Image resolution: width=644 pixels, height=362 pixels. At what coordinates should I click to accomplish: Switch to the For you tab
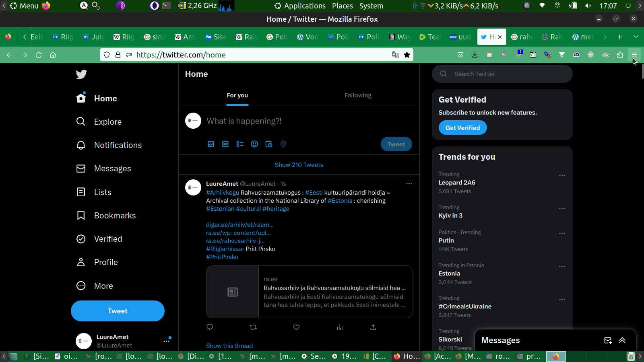tap(237, 95)
